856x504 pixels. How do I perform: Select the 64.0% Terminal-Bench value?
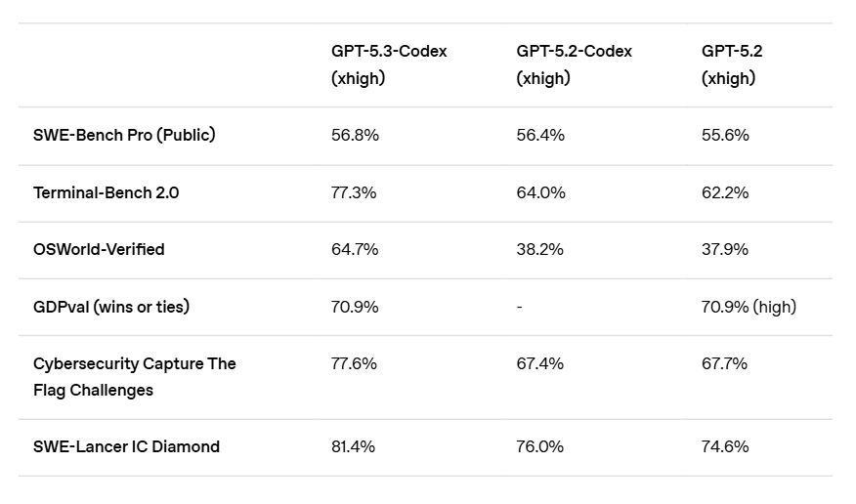coord(541,192)
